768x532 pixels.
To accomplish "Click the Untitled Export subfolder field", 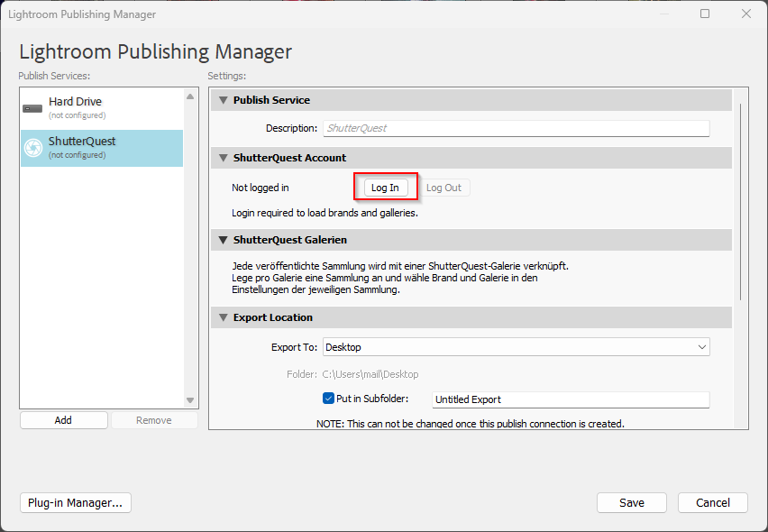I will (x=571, y=399).
